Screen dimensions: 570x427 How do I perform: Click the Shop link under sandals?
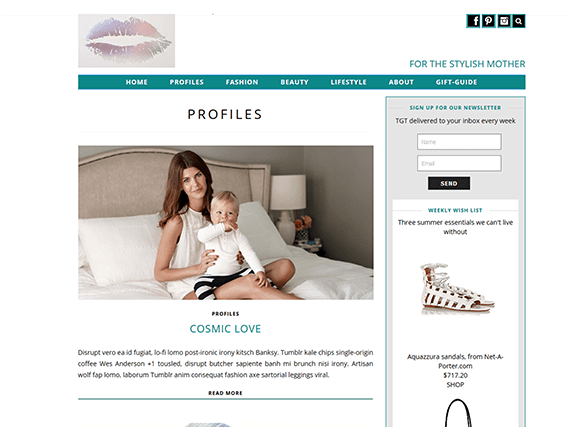[x=455, y=384]
